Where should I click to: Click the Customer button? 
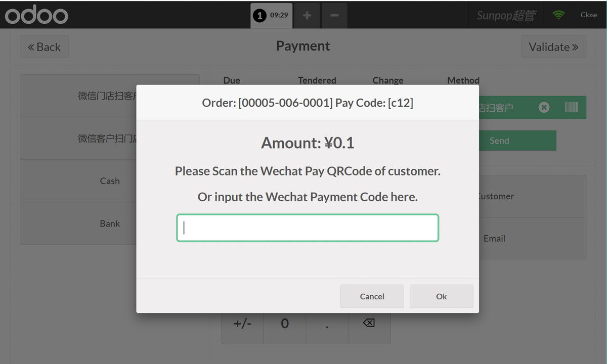tap(532, 196)
